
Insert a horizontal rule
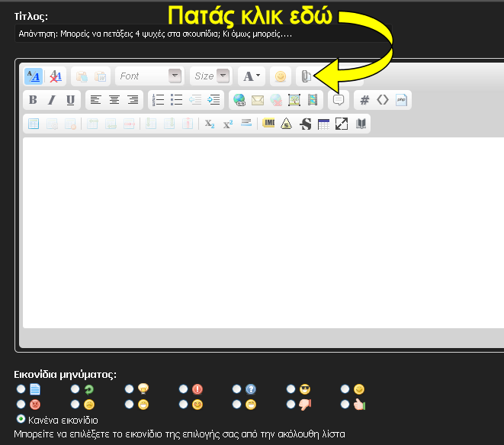(x=246, y=123)
